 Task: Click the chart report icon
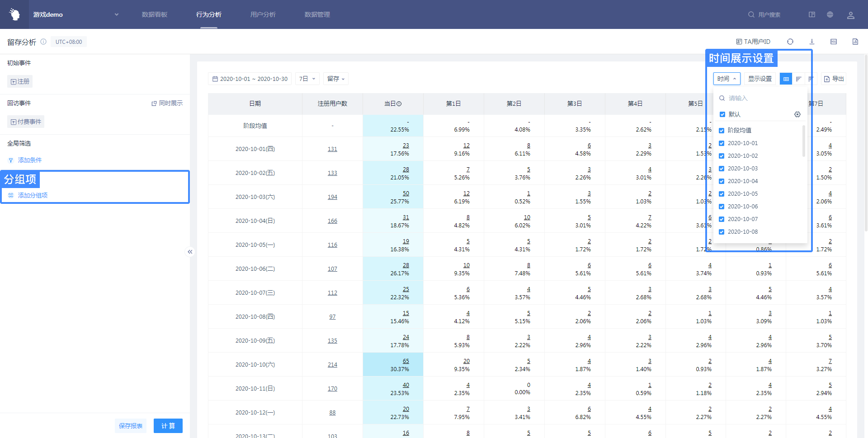855,42
